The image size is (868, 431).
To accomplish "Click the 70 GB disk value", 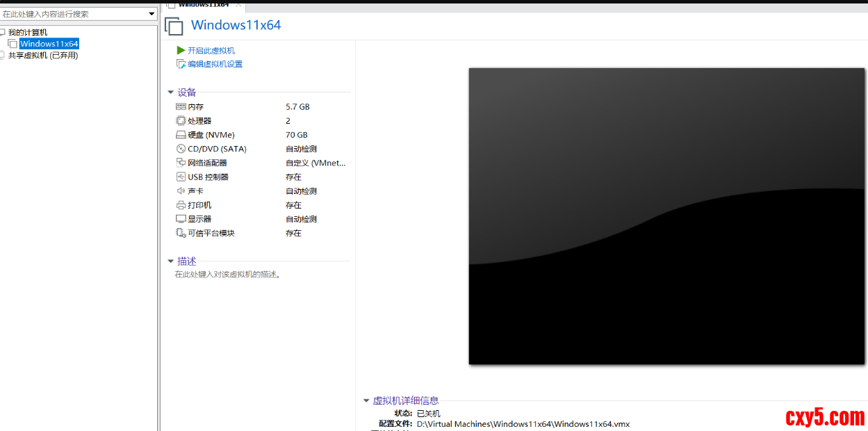I will tap(296, 135).
